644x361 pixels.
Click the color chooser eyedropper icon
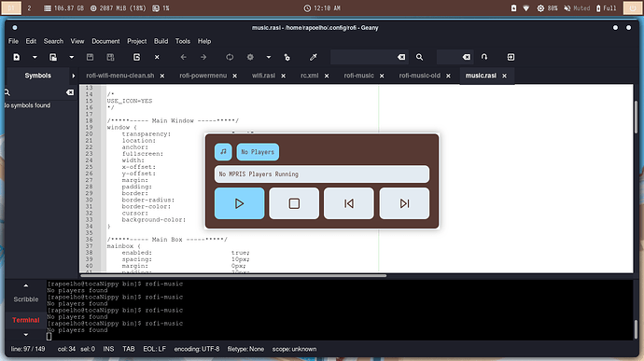(x=314, y=57)
